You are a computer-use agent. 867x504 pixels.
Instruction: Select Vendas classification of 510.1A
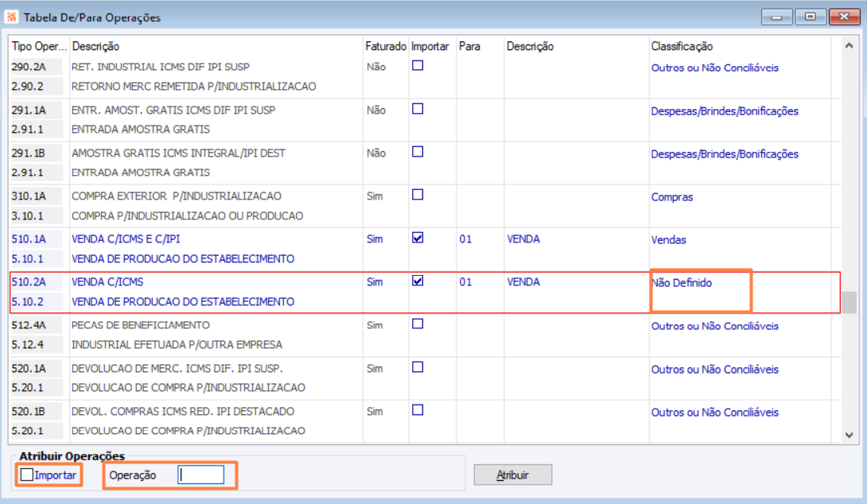click(x=668, y=240)
